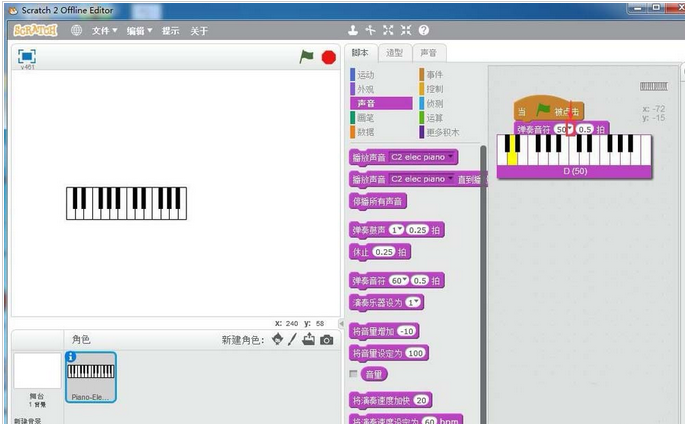The image size is (685, 424).
Task: Click the 当绿旗被点击 hat block
Action: click(x=549, y=109)
